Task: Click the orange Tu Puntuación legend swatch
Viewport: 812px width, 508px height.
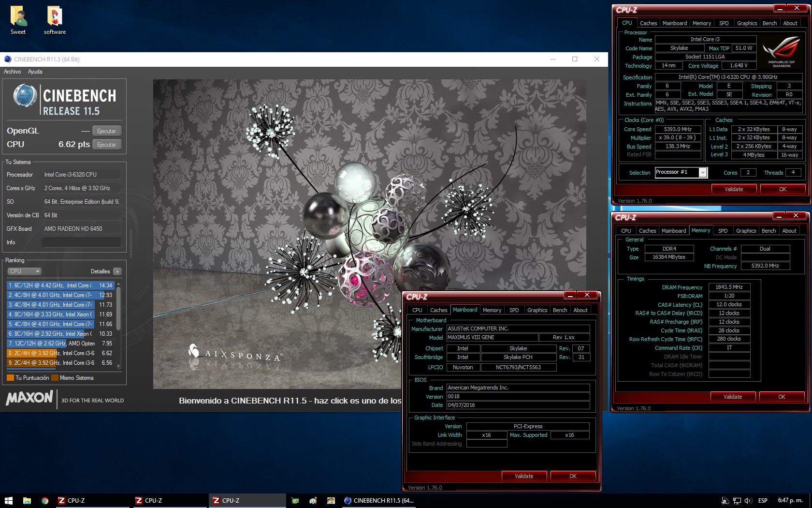Action: point(10,378)
